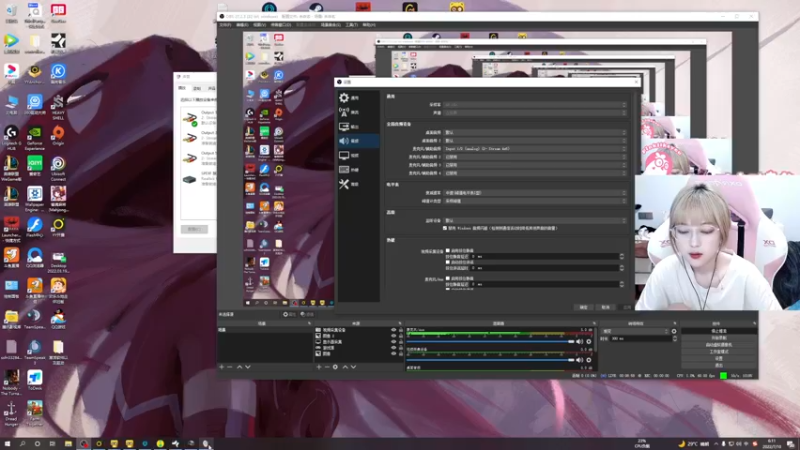Click the Start Recording control button

tap(719, 338)
